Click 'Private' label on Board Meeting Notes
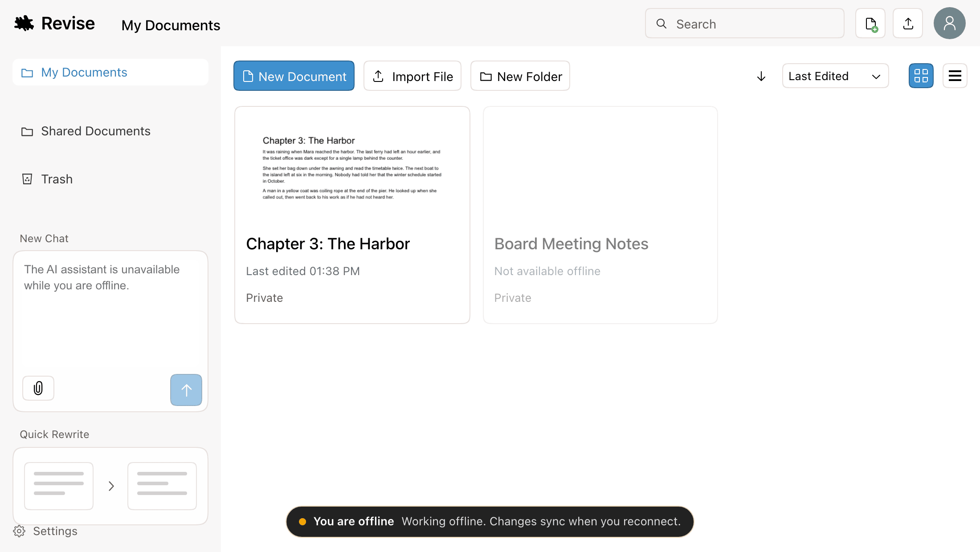The height and width of the screenshot is (552, 980). 513,298
